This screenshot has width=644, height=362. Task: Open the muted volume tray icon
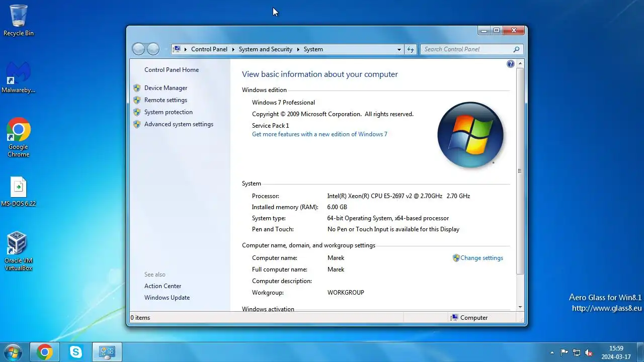589,353
